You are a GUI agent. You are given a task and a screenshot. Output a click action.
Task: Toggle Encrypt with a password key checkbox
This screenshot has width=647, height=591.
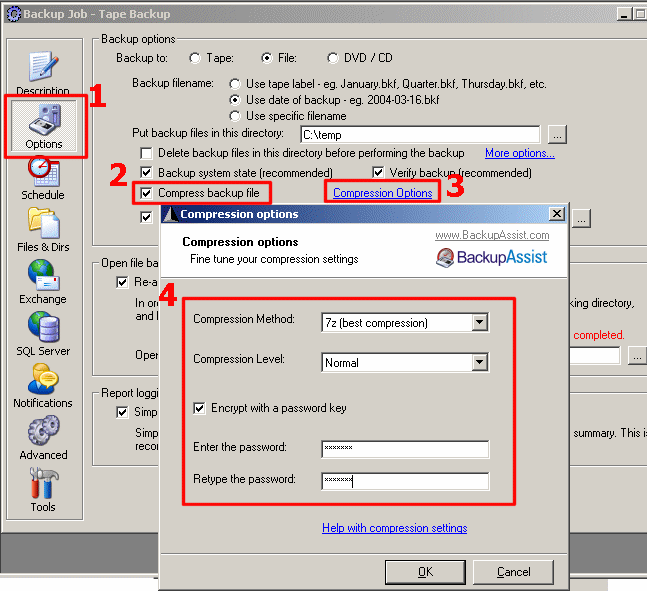199,408
